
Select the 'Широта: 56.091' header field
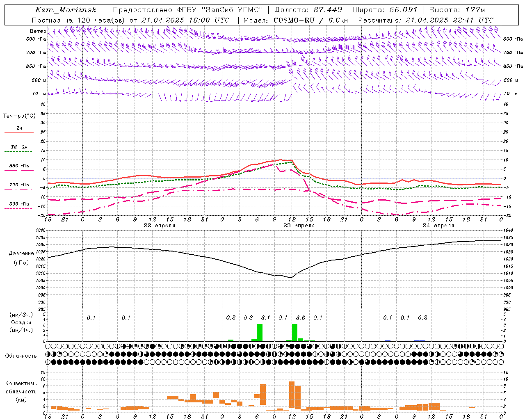[385, 10]
